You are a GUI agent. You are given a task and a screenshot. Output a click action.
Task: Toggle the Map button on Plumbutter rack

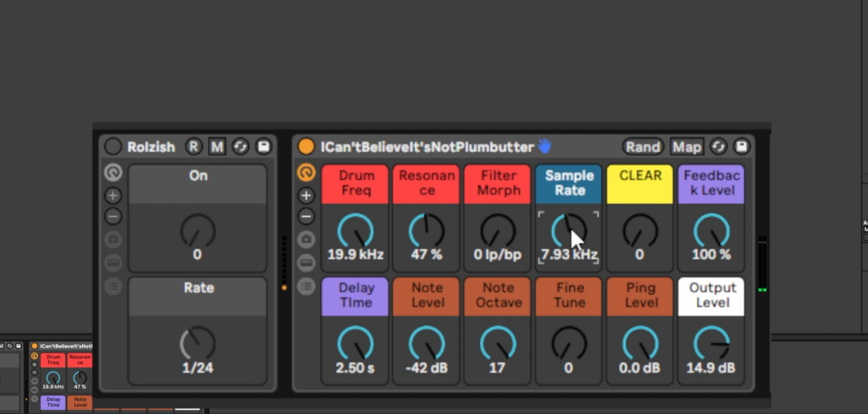pos(687,147)
